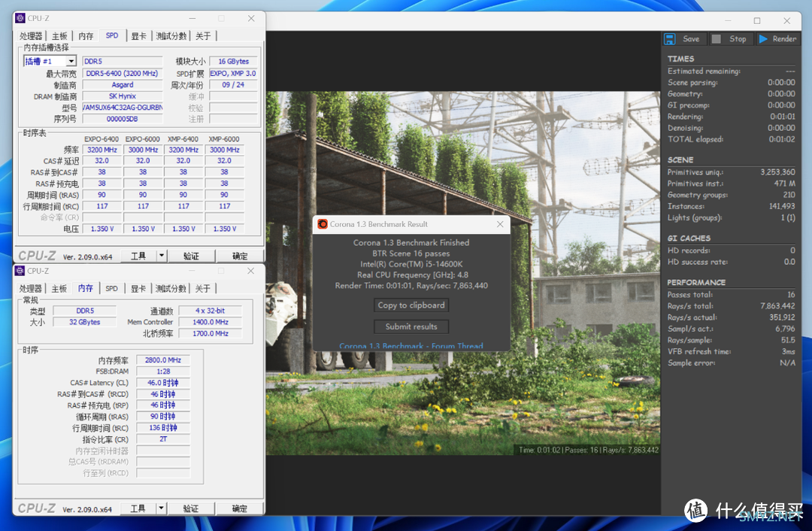Click the render status bar showing Time, Passes, Rays/s
Image resolution: width=812 pixels, height=531 pixels.
tap(589, 450)
